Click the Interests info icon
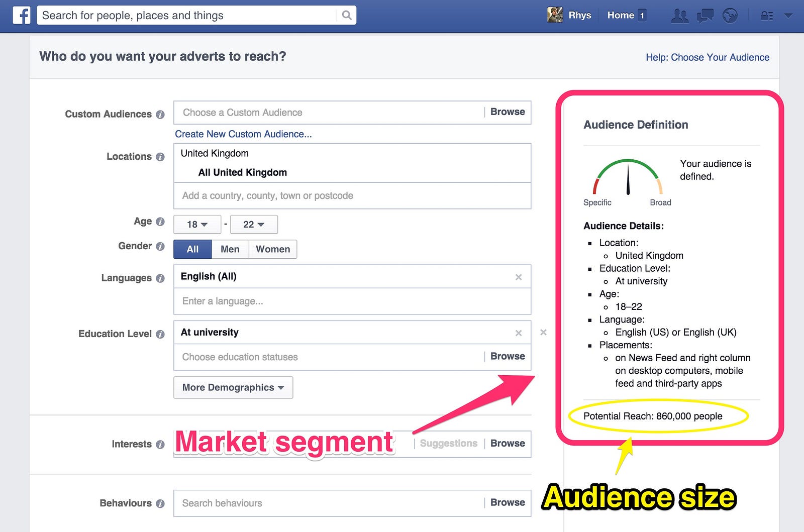 click(x=160, y=445)
